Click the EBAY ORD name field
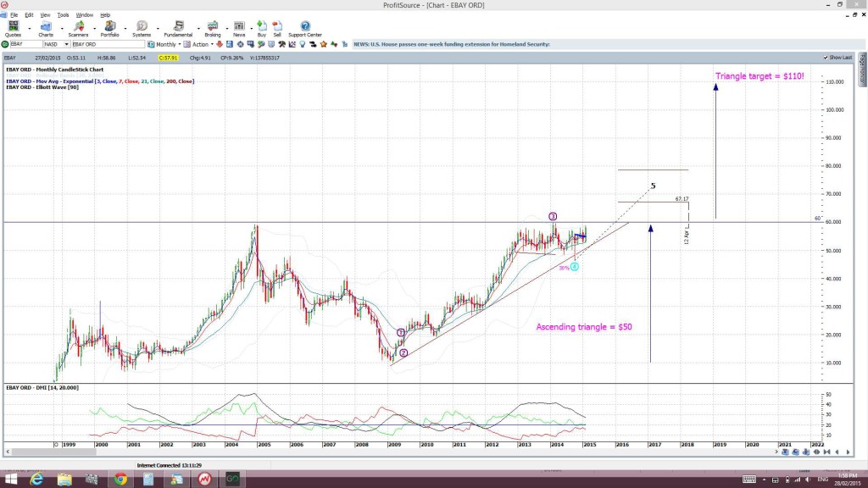This screenshot has width=868, height=488. 108,44
